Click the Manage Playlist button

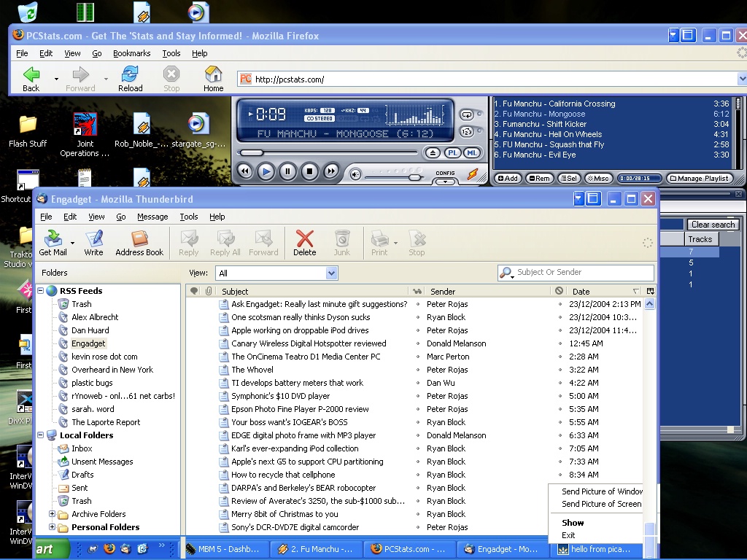point(700,178)
